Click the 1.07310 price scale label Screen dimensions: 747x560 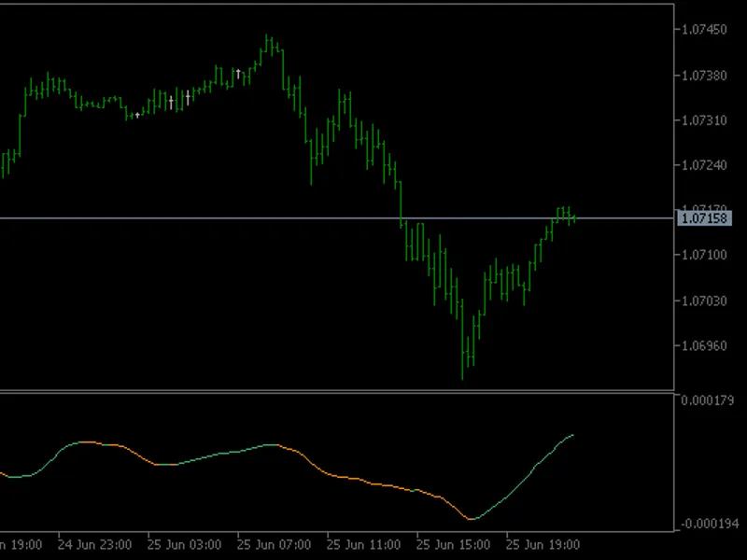click(704, 120)
